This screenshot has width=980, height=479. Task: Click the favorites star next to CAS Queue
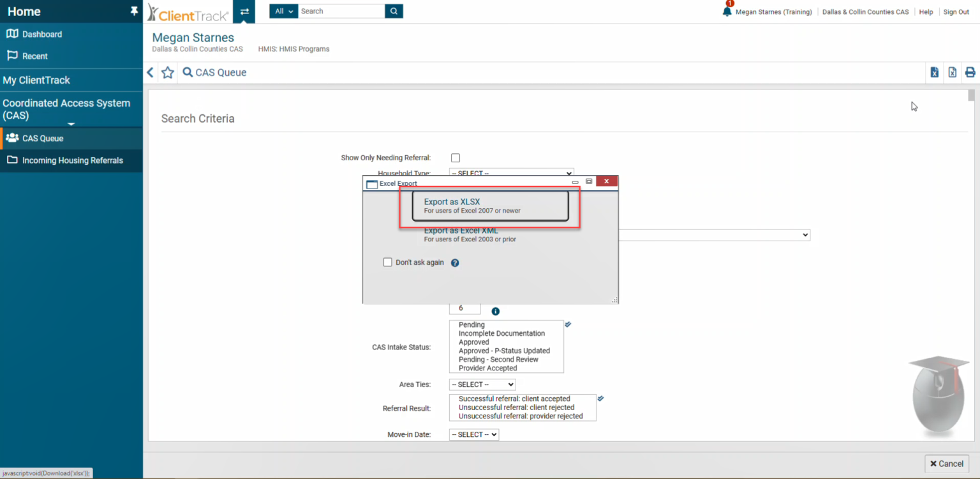click(x=167, y=72)
